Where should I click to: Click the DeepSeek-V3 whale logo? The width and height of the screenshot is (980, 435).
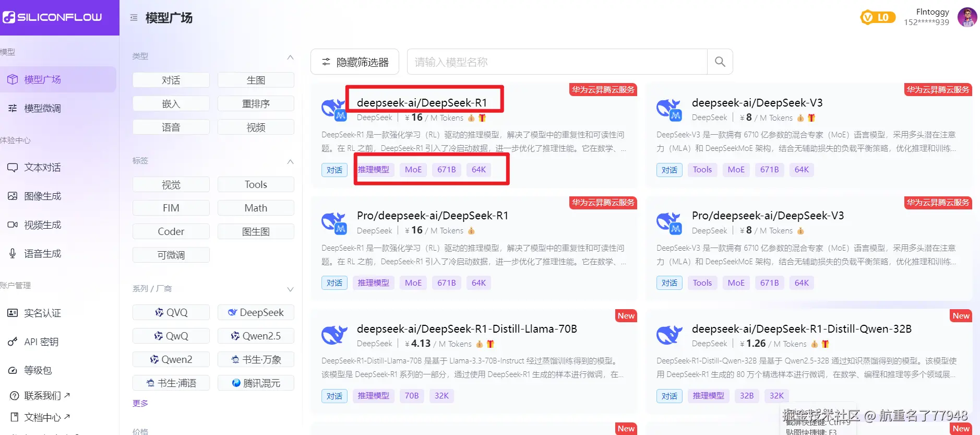(x=669, y=110)
